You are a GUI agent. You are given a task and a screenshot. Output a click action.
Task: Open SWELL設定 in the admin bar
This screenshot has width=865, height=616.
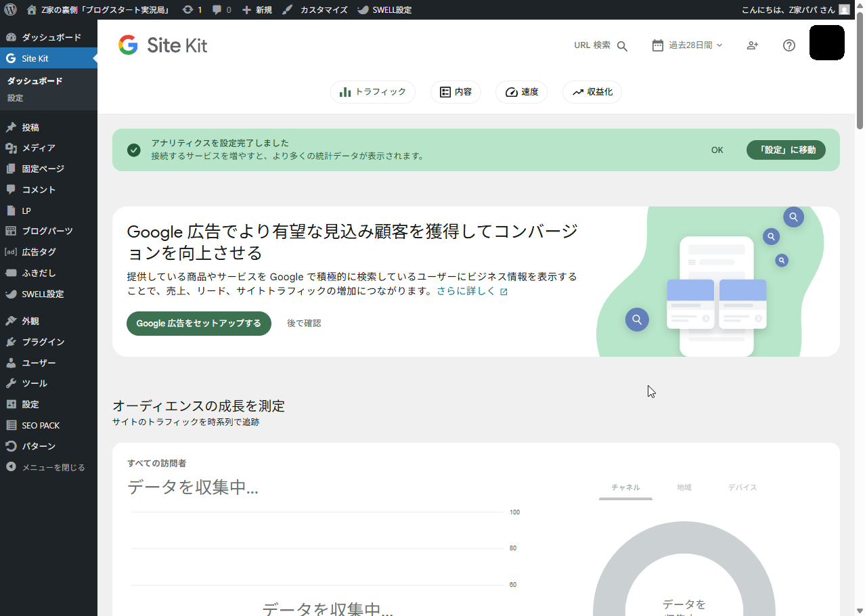pos(384,10)
